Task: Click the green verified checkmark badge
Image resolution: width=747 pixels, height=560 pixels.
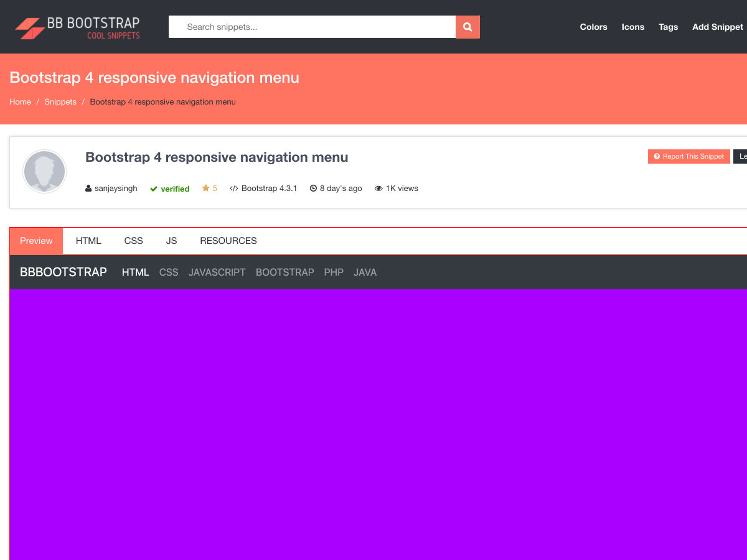Action: [x=154, y=189]
